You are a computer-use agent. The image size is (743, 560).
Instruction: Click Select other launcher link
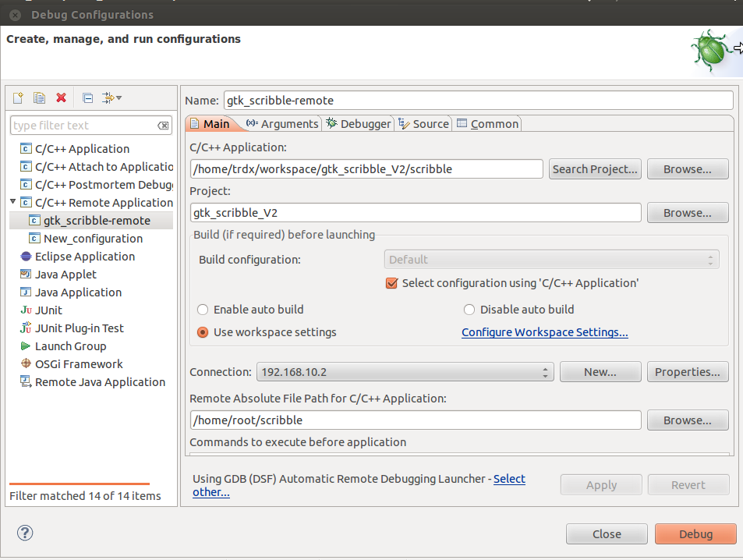click(x=509, y=479)
